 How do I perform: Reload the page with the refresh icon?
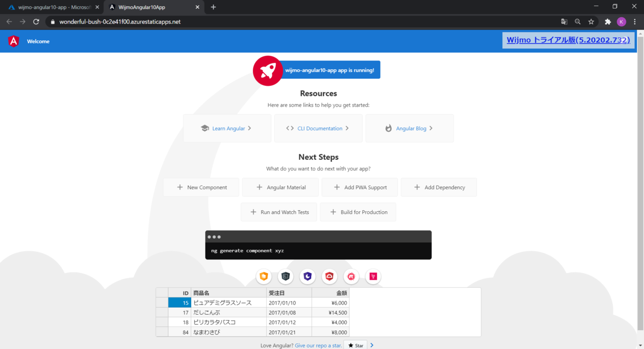[36, 21]
